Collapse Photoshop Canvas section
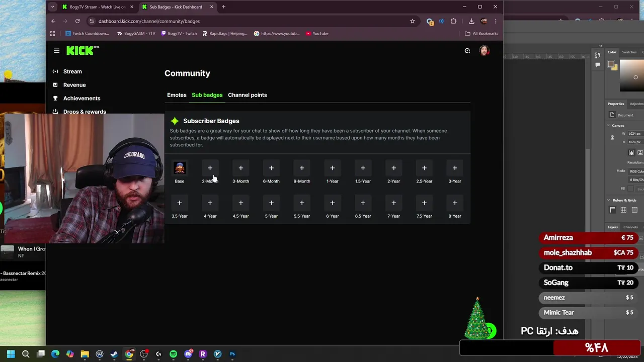Image resolution: width=644 pixels, height=362 pixels. [x=608, y=126]
